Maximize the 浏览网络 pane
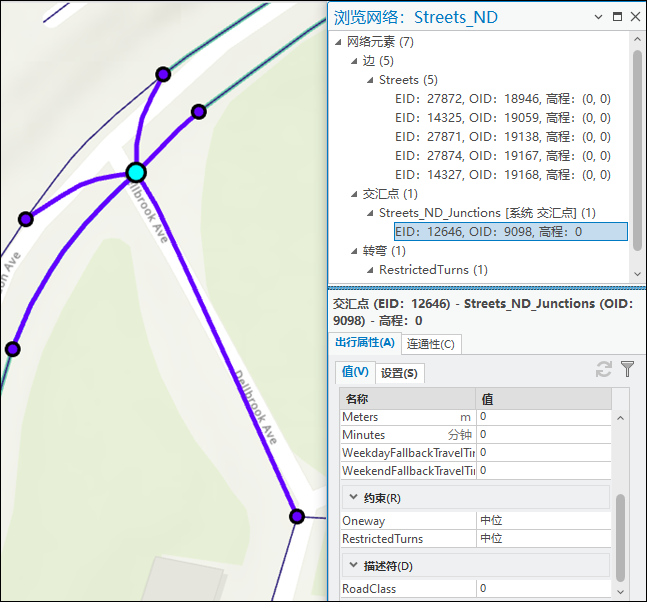 [618, 17]
